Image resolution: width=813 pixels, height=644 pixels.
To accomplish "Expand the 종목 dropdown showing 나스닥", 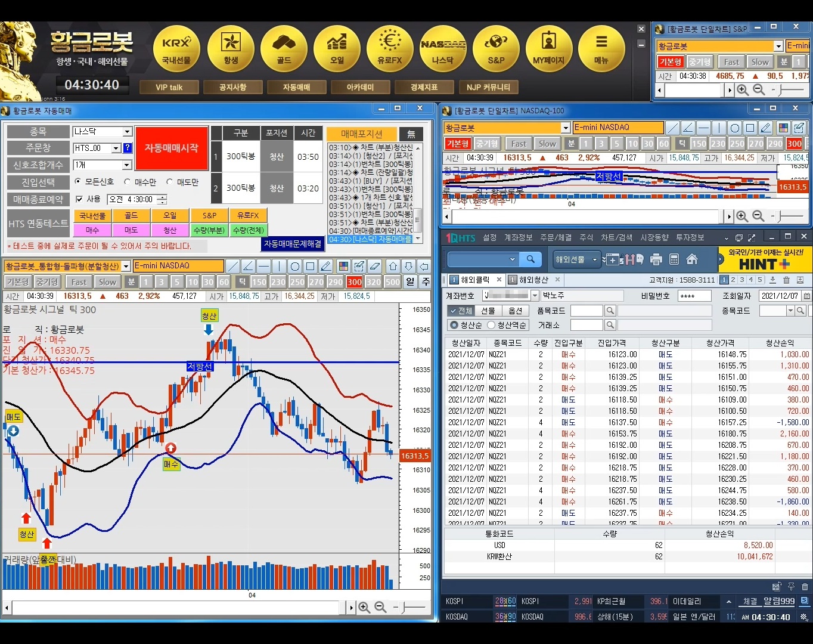I will pos(127,132).
